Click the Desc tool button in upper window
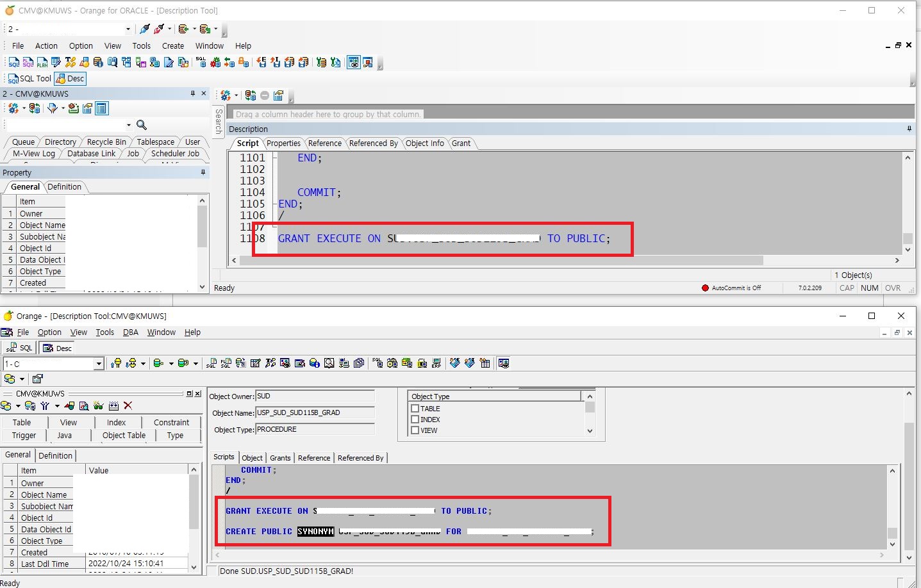 click(x=70, y=78)
